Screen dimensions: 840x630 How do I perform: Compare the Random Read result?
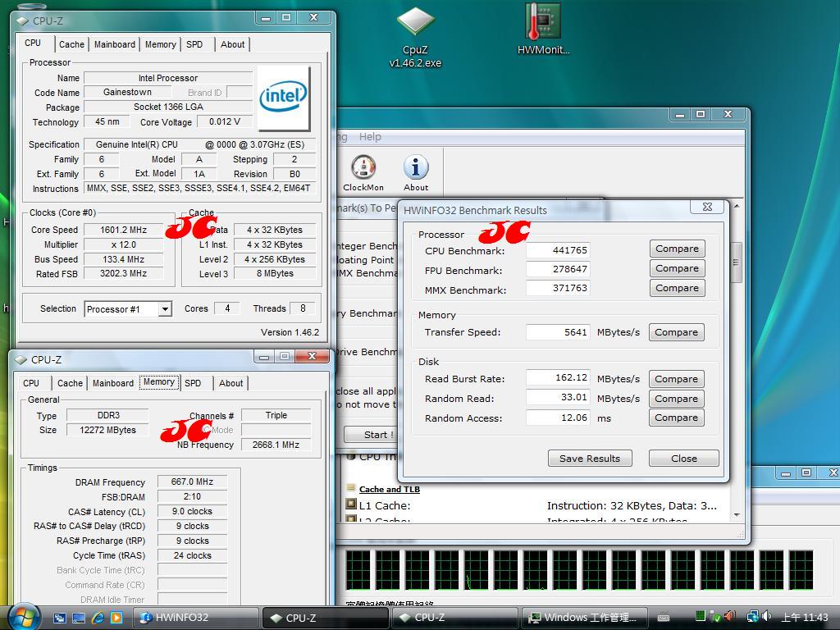(x=676, y=399)
